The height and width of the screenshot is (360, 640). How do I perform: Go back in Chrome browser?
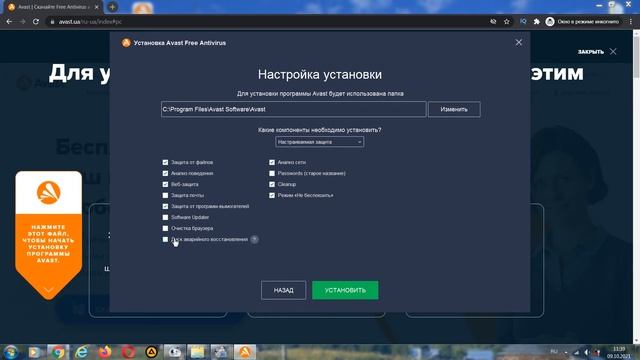[x=9, y=22]
